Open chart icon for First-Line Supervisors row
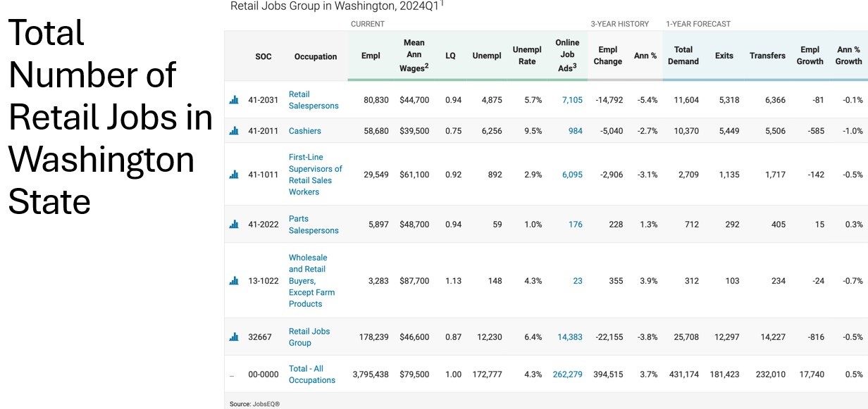Image resolution: width=868 pixels, height=409 pixels. coord(234,175)
